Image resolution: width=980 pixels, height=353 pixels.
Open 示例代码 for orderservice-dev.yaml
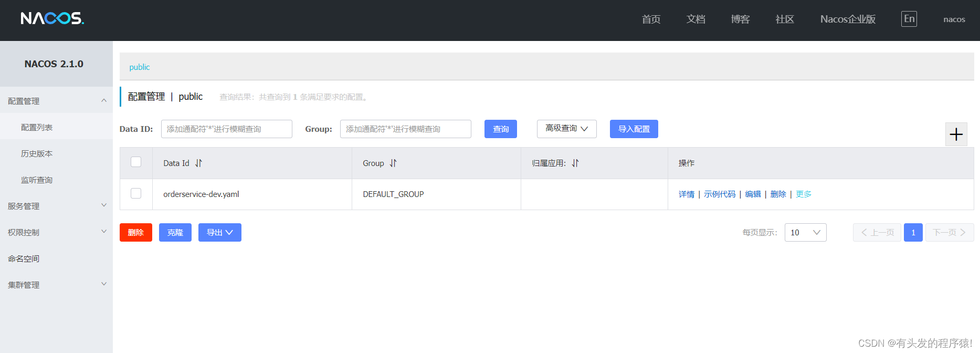pyautogui.click(x=720, y=194)
